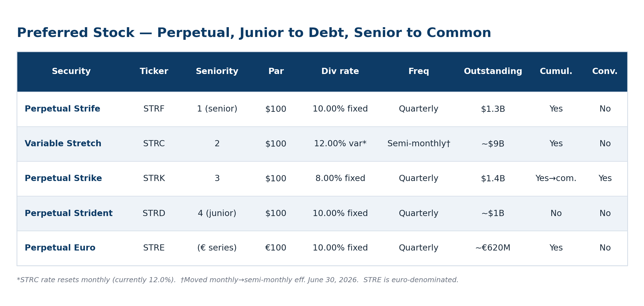Click the Perpetual Strident security name

69,214
